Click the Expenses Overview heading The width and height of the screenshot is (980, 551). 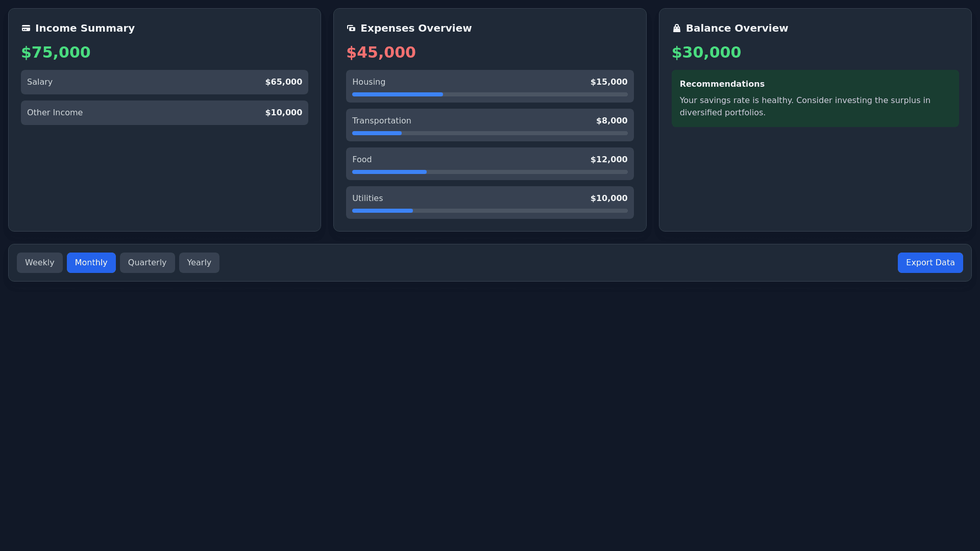tap(416, 28)
